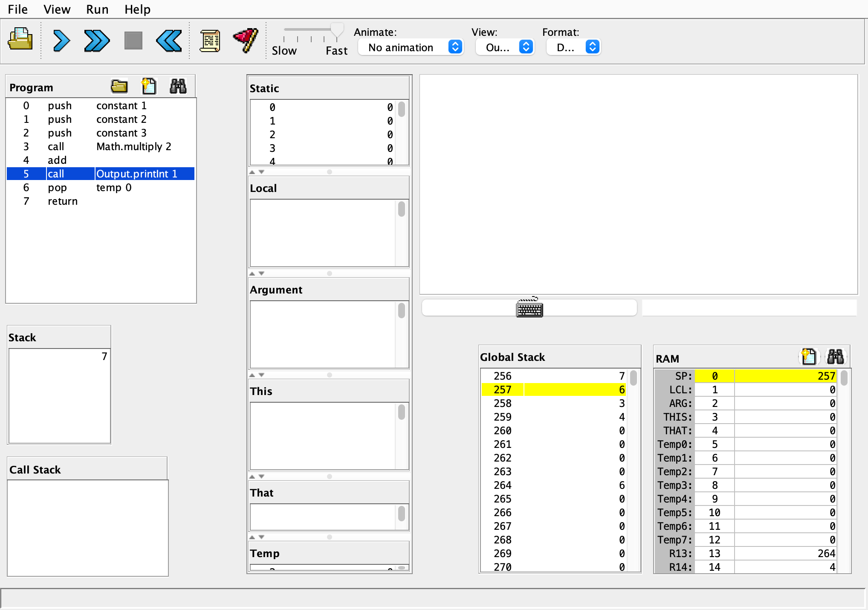Click the Program panel's clear-page icon

148,87
